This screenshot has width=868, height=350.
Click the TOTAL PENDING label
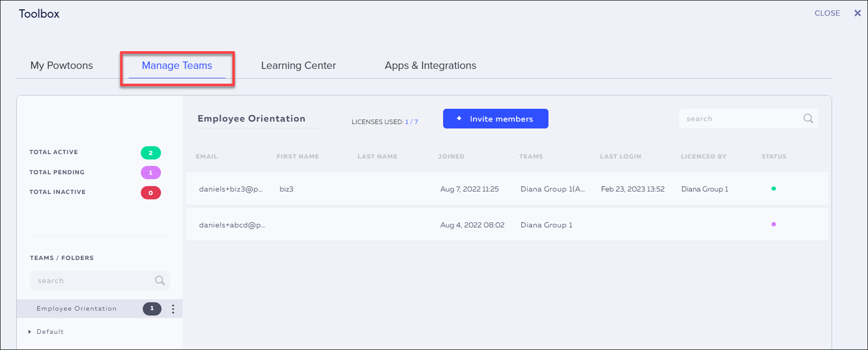coord(57,172)
